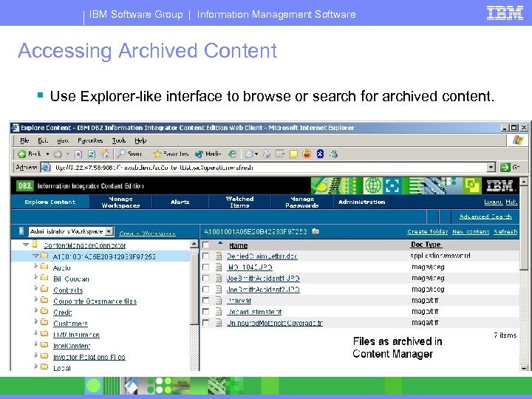Switch to the Alerts tab
Viewport: 532px width, 399px height.
(180, 202)
